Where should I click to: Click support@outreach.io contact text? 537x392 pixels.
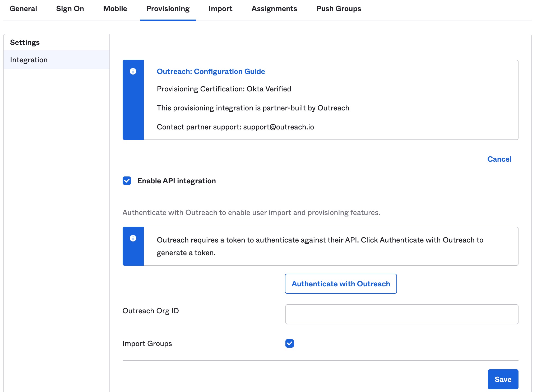click(x=278, y=127)
